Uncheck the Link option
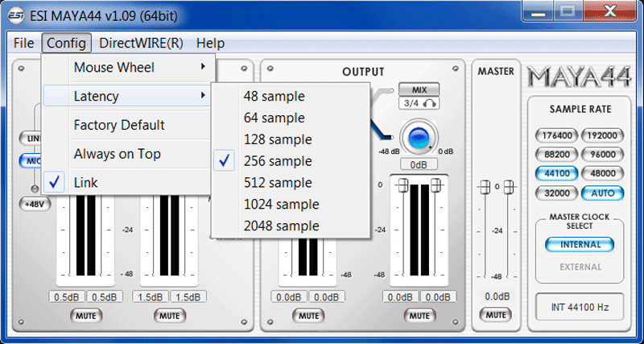Screen dimensions: 644x344 point(129,183)
